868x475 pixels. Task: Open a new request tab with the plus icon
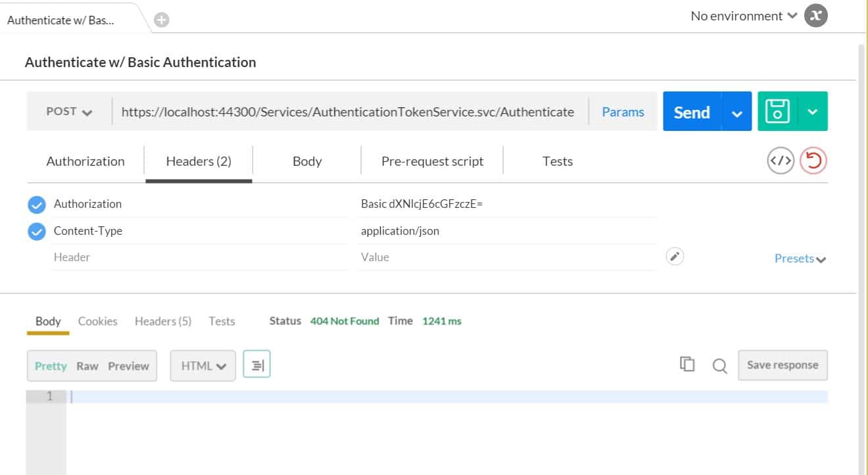(x=160, y=18)
